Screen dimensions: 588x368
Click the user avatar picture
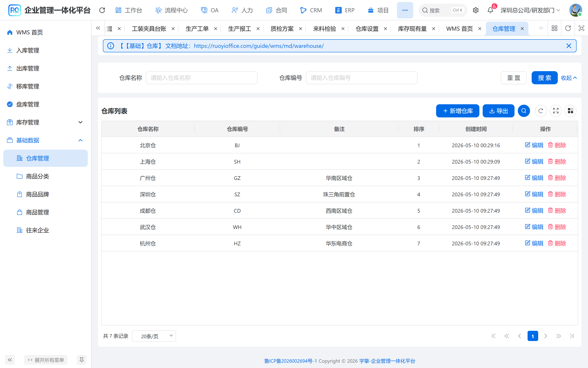[575, 10]
